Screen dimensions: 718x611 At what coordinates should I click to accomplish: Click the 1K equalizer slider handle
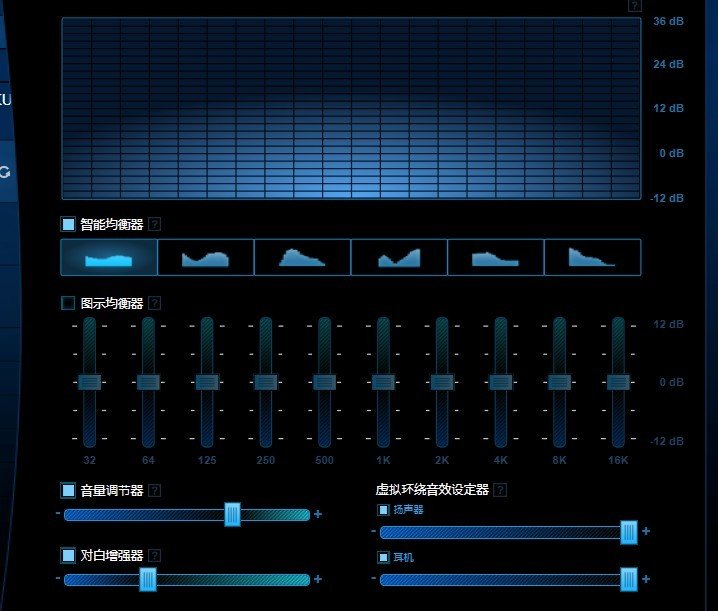pos(383,382)
